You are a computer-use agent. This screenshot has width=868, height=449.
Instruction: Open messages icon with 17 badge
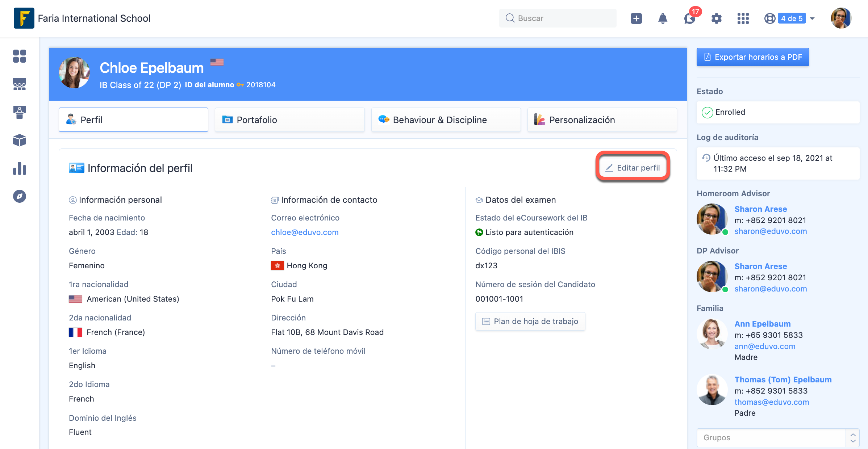pyautogui.click(x=690, y=18)
